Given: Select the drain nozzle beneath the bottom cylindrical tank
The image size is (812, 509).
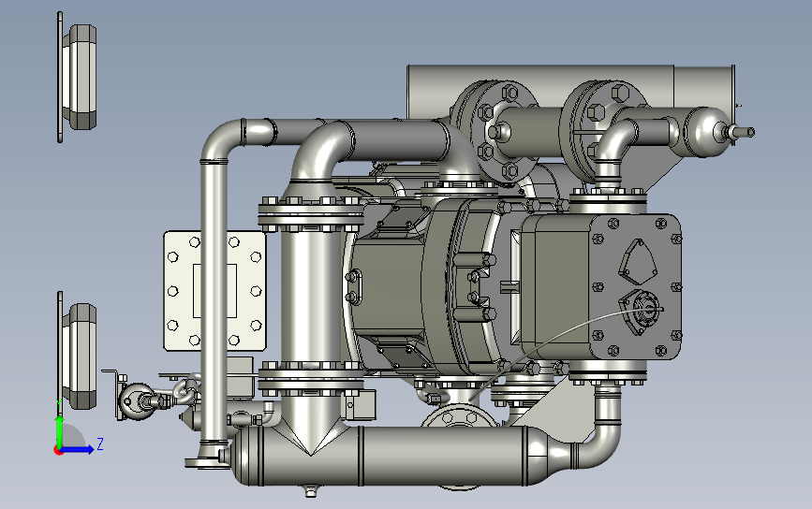Looking at the screenshot, I should click(x=311, y=490).
